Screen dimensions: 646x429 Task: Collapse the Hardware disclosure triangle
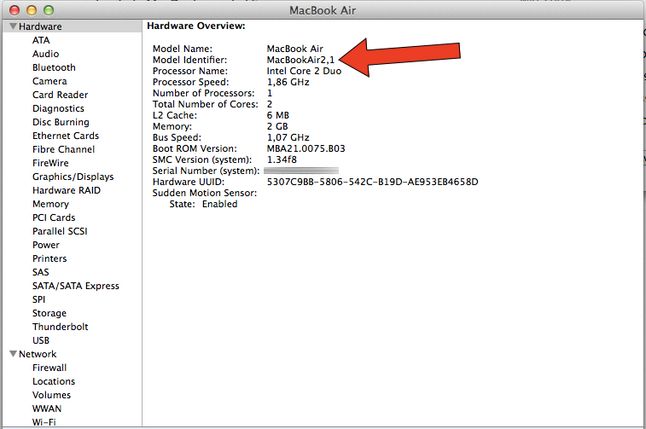(13, 26)
